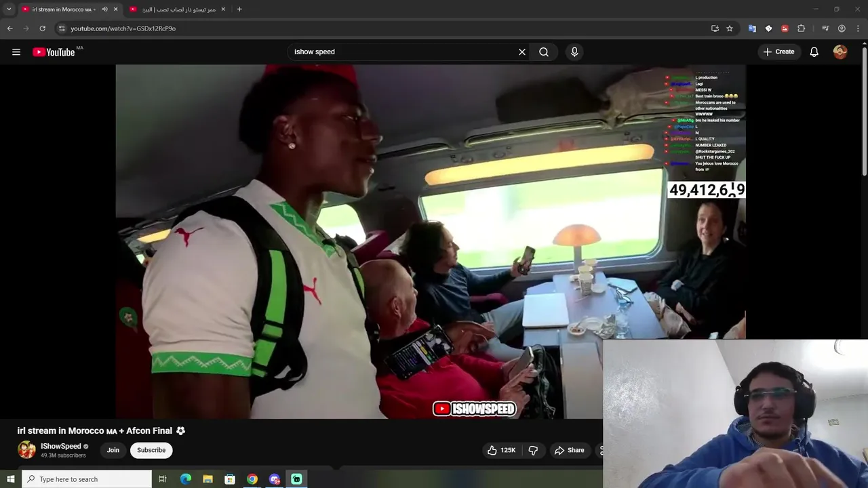Open Discord from the taskbar

pyautogui.click(x=275, y=479)
